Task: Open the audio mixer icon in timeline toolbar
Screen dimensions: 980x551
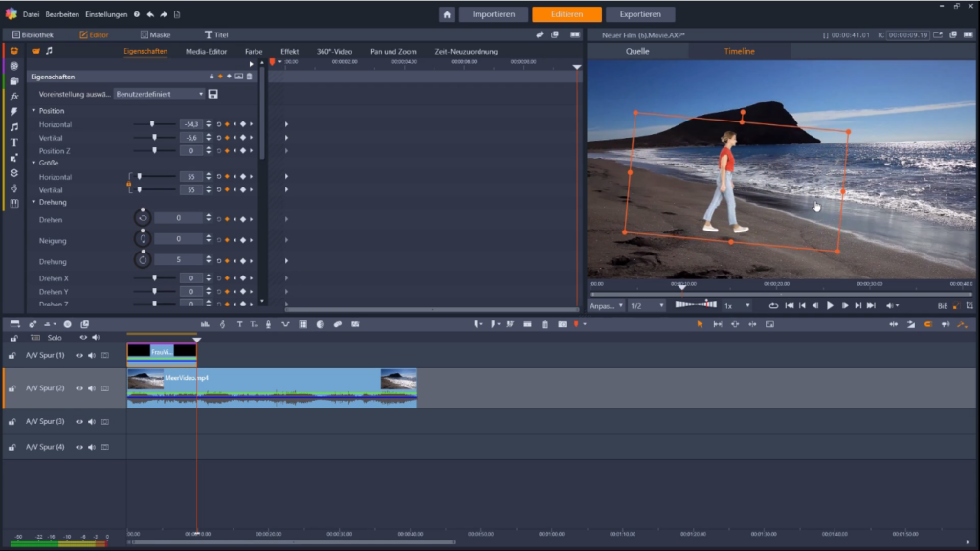Action: (205, 324)
